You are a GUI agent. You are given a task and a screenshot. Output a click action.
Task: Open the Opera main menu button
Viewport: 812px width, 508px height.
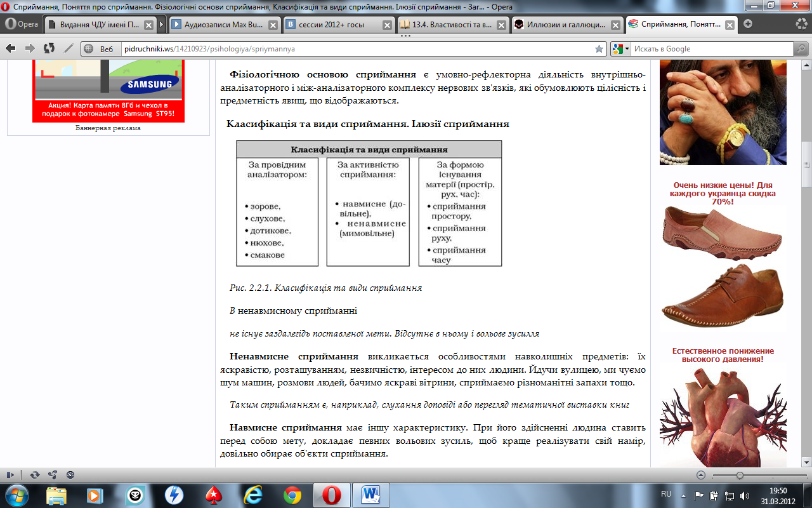coord(22,24)
